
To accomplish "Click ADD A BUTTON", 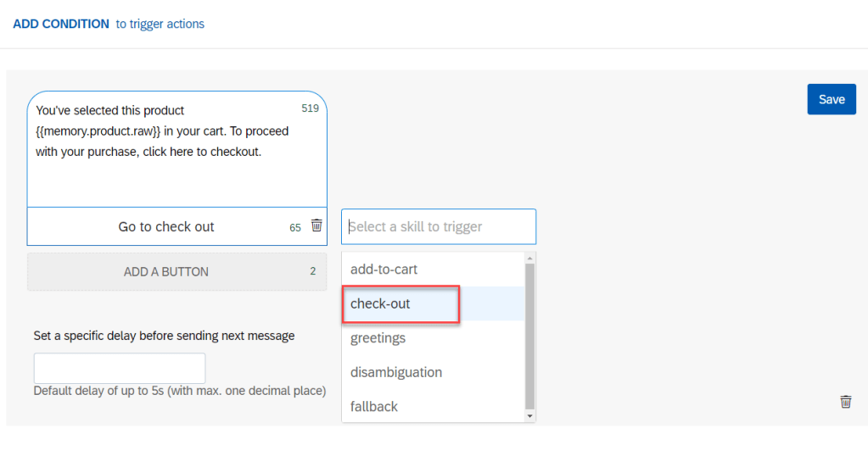I will point(166,272).
